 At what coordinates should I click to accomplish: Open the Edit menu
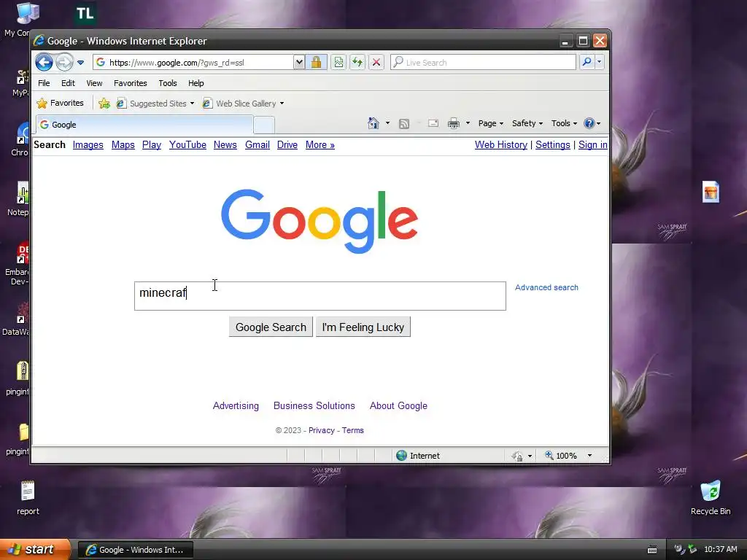(x=68, y=83)
